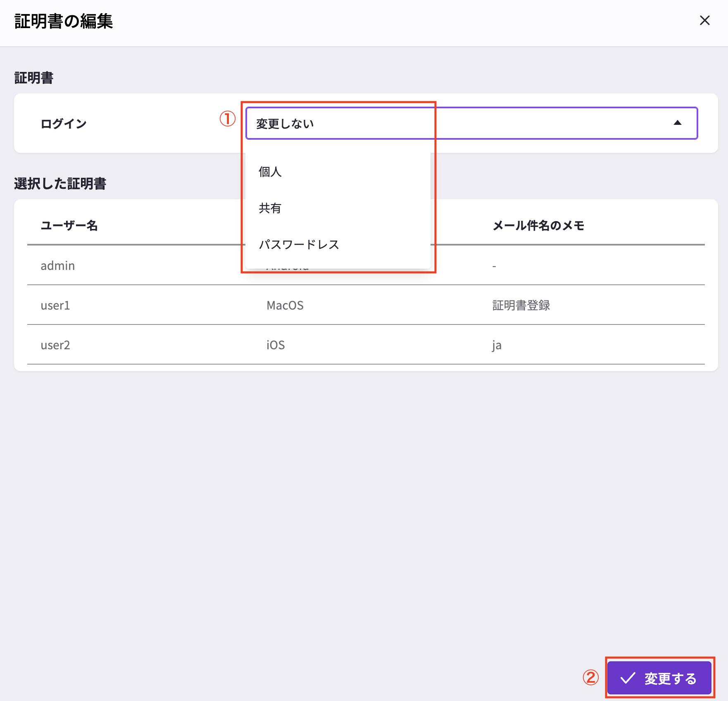Image resolution: width=728 pixels, height=701 pixels.
Task: Click the 選択した証明書 section heading
Action: point(60,184)
